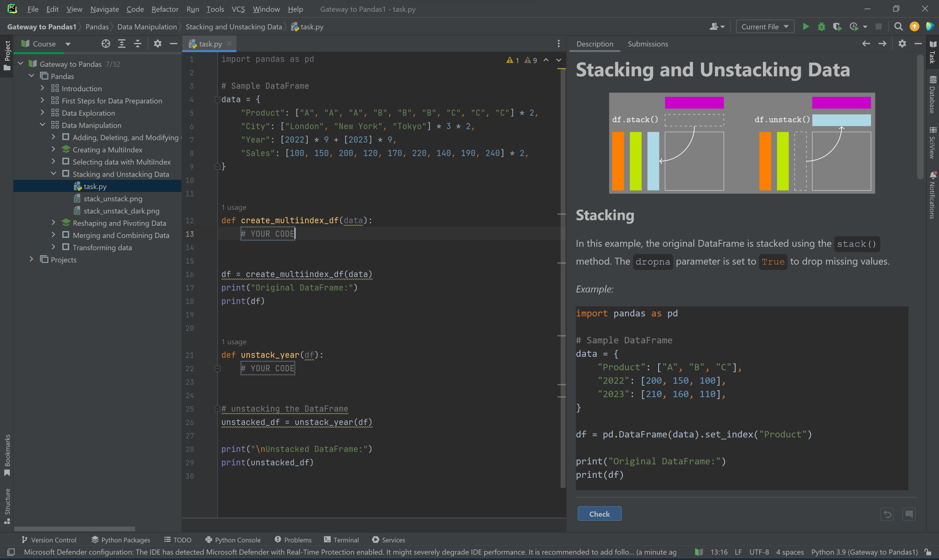Click the Course panel horizontal scrollbar
939x560 pixels.
(74, 529)
